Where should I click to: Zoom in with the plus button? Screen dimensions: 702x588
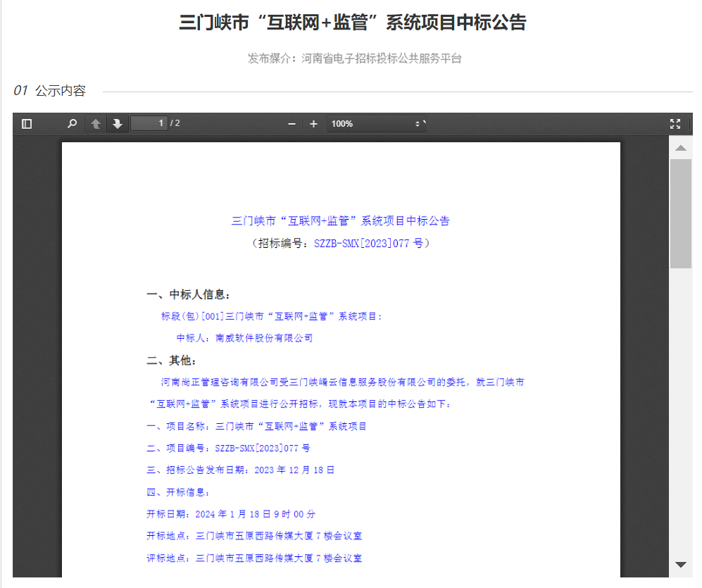tap(314, 124)
